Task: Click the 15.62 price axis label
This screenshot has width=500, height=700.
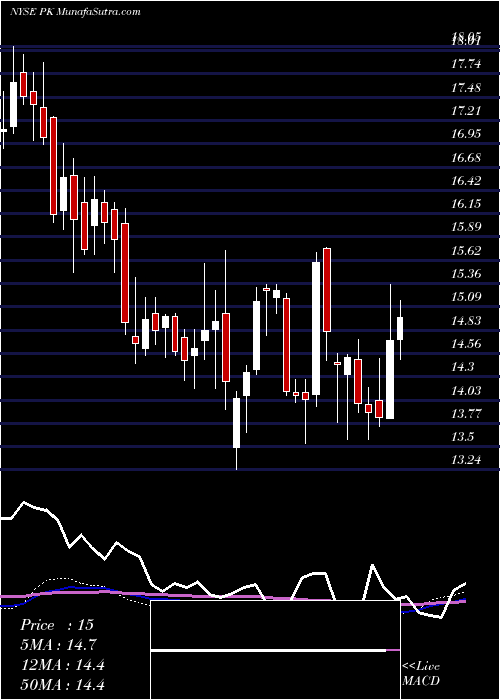Action: coord(466,250)
